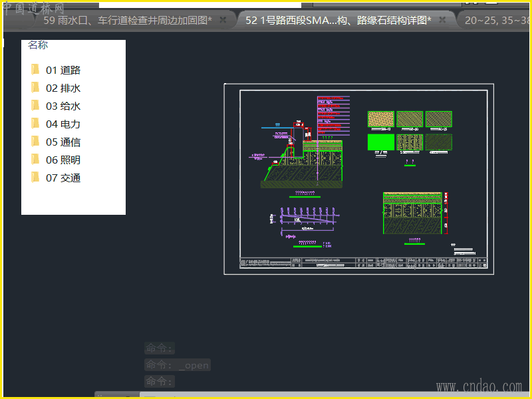Image resolution: width=532 pixels, height=399 pixels.
Task: Click the top-left yellow hatch legend sample
Action: point(380,119)
